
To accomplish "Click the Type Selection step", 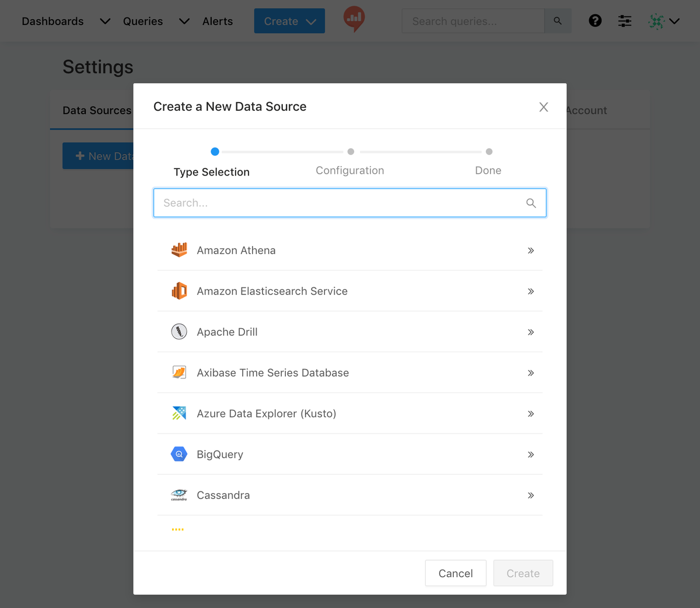I will (x=212, y=172).
